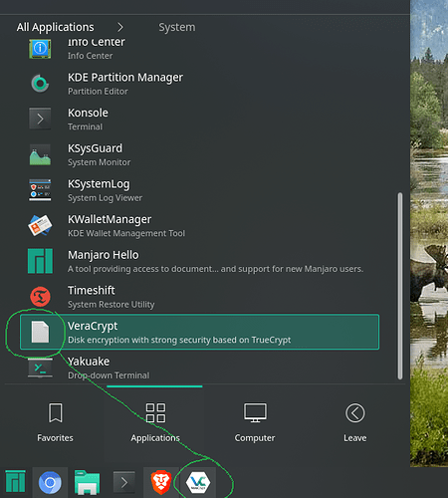The width and height of the screenshot is (448, 498).
Task: Open file manager from taskbar
Action: (x=87, y=482)
